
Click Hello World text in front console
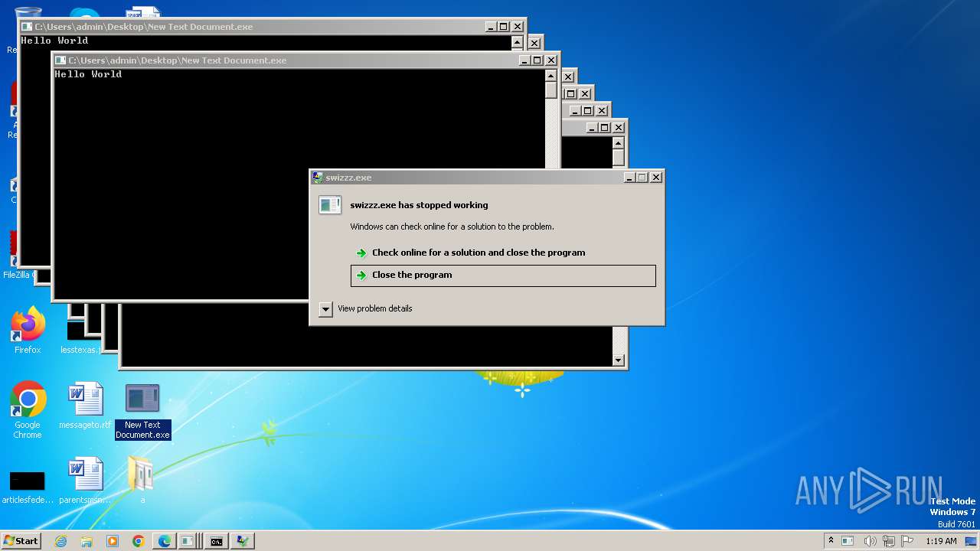pyautogui.click(x=88, y=74)
